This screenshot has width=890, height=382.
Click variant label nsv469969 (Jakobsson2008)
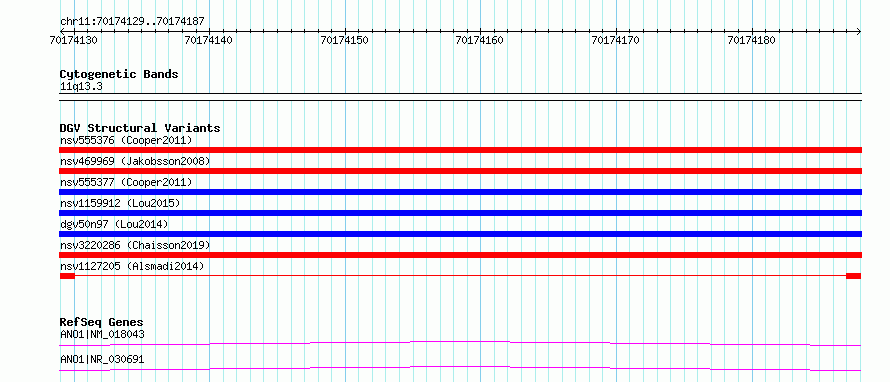[135, 161]
